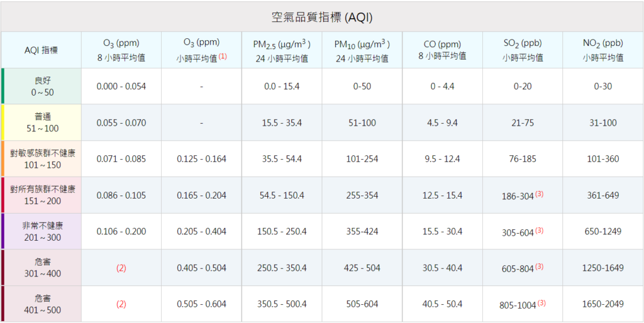Screen dimensions: 644x323
Task: Click the SO2 cell "21-75"
Action: 523,123
